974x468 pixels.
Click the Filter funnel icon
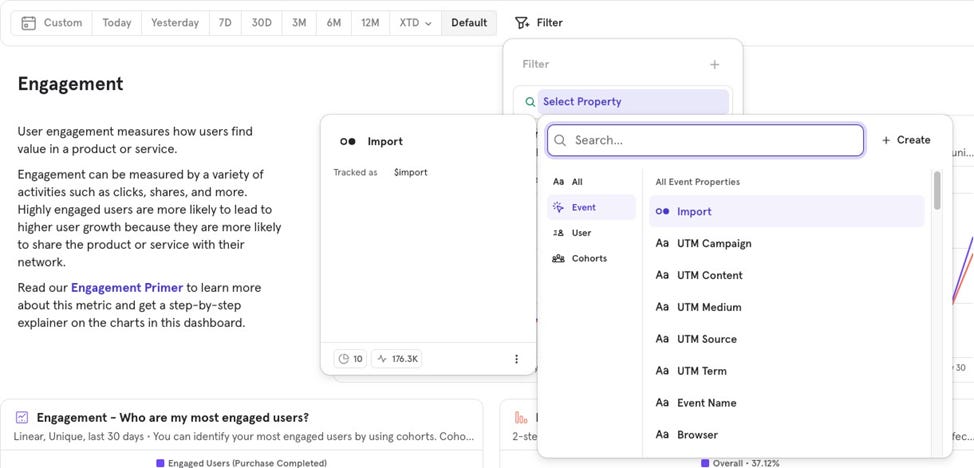click(x=522, y=23)
